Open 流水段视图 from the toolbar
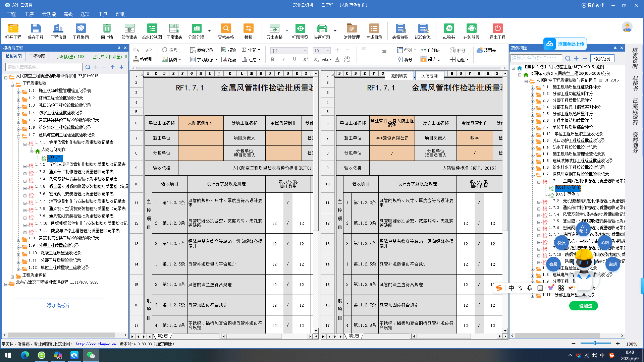This screenshot has width=644, height=362. click(x=152, y=31)
